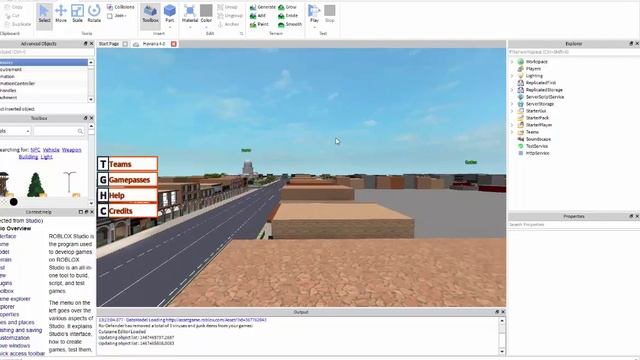Click the Building search suggestion link
This screenshot has height=360, width=640.
tap(28, 157)
